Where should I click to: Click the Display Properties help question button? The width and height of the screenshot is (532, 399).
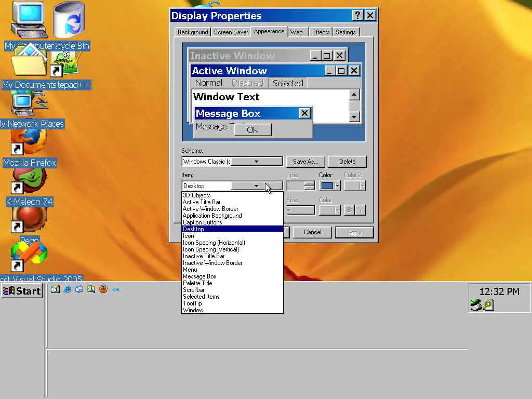[x=357, y=15]
